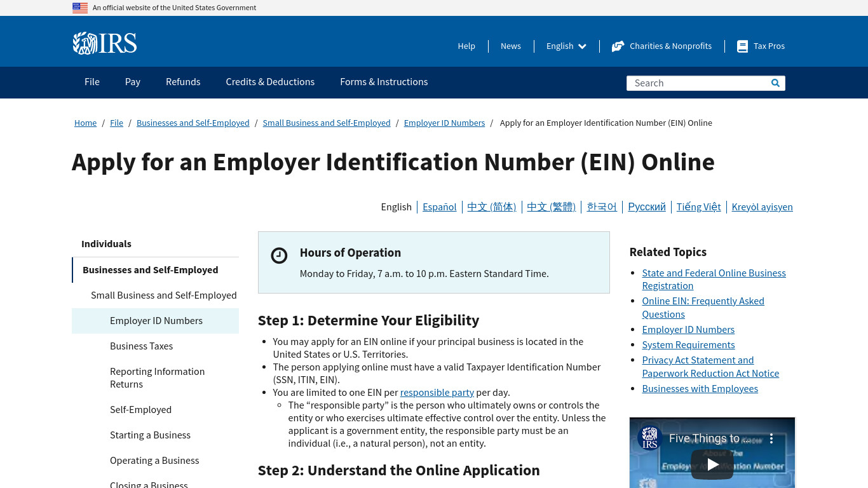Click the US flag icon in top banner
This screenshot has width=868, height=488.
click(x=80, y=8)
